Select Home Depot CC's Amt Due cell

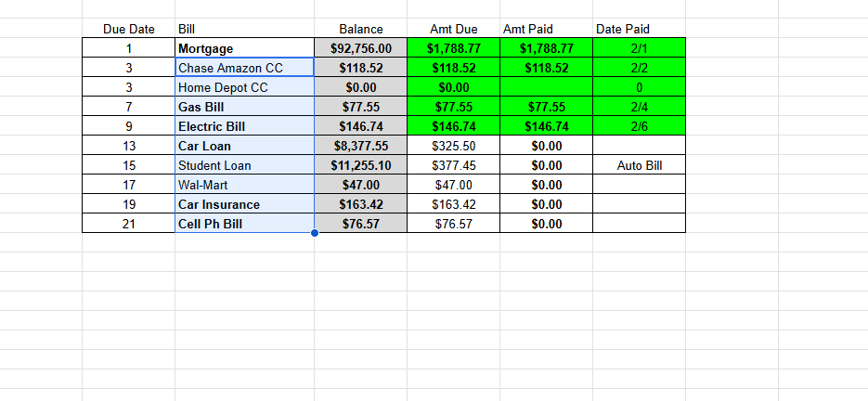point(453,87)
